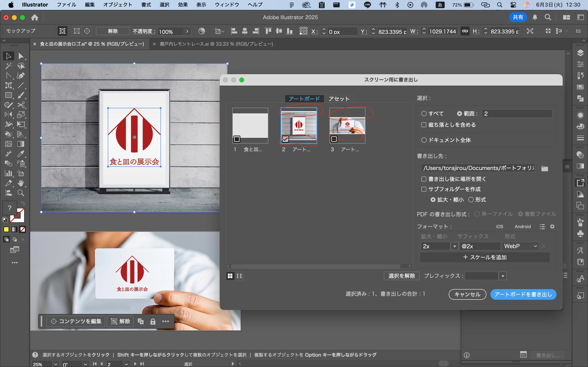Open the 2x scale dropdown arrow
Image resolution: width=588 pixels, height=367 pixels.
[x=454, y=246]
